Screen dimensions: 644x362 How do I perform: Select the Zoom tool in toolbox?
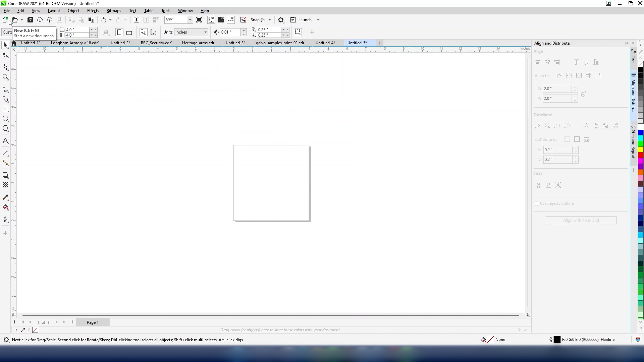[x=5, y=77]
